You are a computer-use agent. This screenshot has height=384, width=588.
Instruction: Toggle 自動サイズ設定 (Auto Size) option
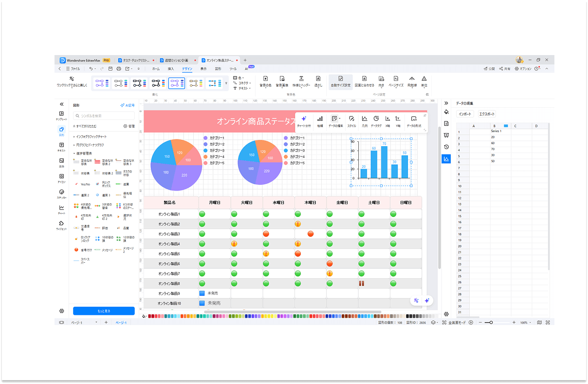point(340,81)
